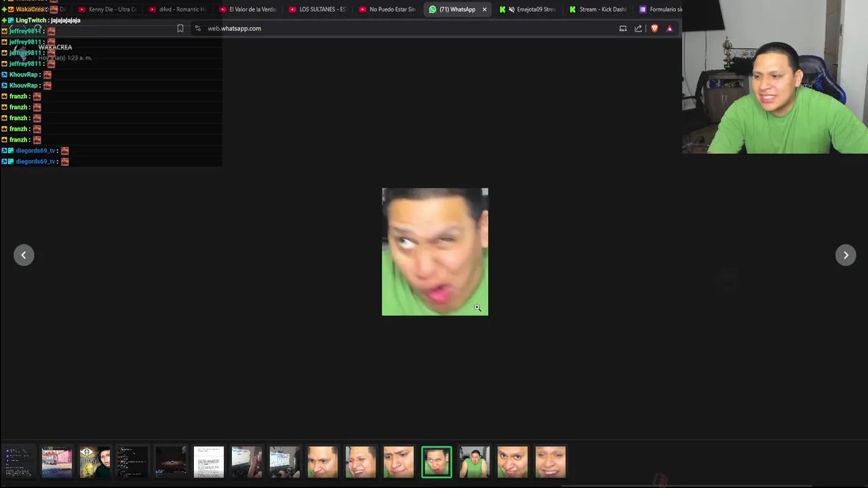
Task: Click the Brave Shields lion icon
Action: click(654, 28)
